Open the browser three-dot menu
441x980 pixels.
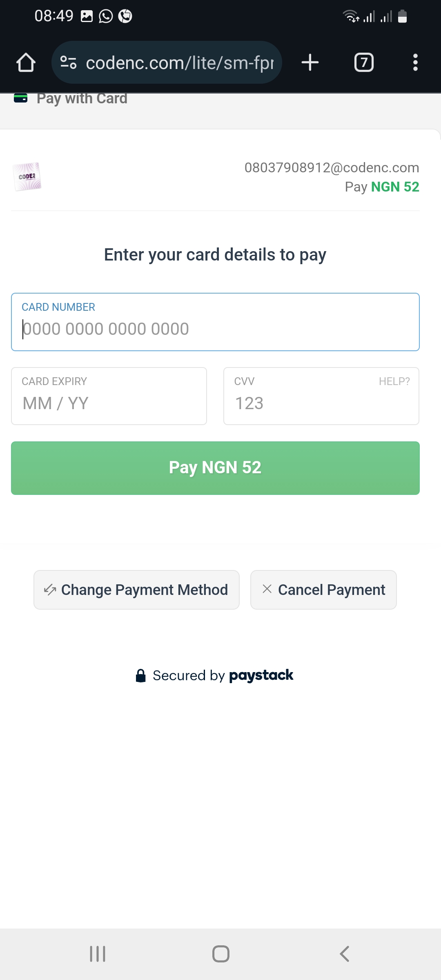pos(415,62)
